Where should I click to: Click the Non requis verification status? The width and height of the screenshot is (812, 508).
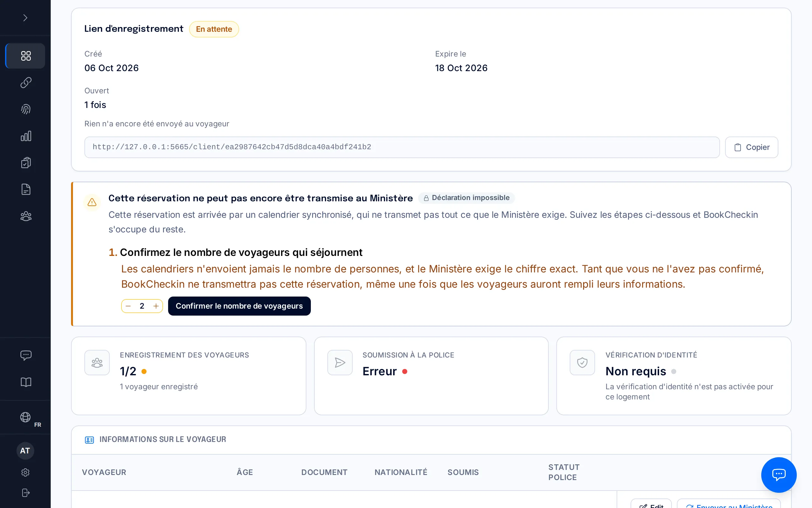[x=636, y=371]
